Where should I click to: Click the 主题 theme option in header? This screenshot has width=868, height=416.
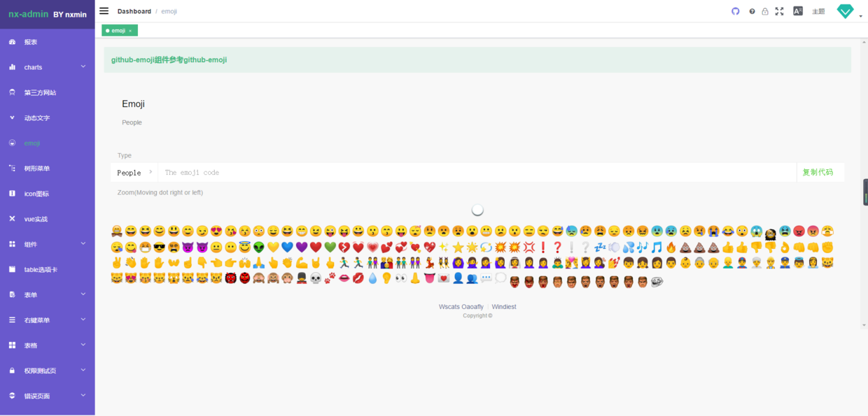tap(818, 11)
